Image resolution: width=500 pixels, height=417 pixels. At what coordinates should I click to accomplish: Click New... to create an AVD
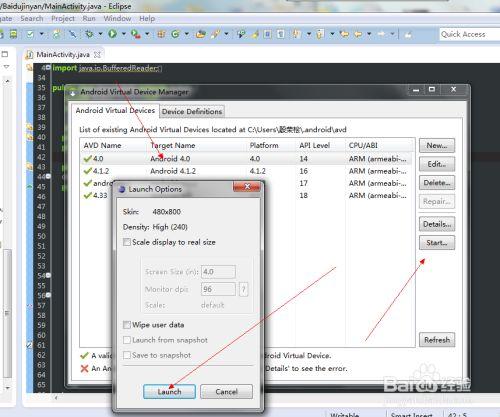pos(437,146)
